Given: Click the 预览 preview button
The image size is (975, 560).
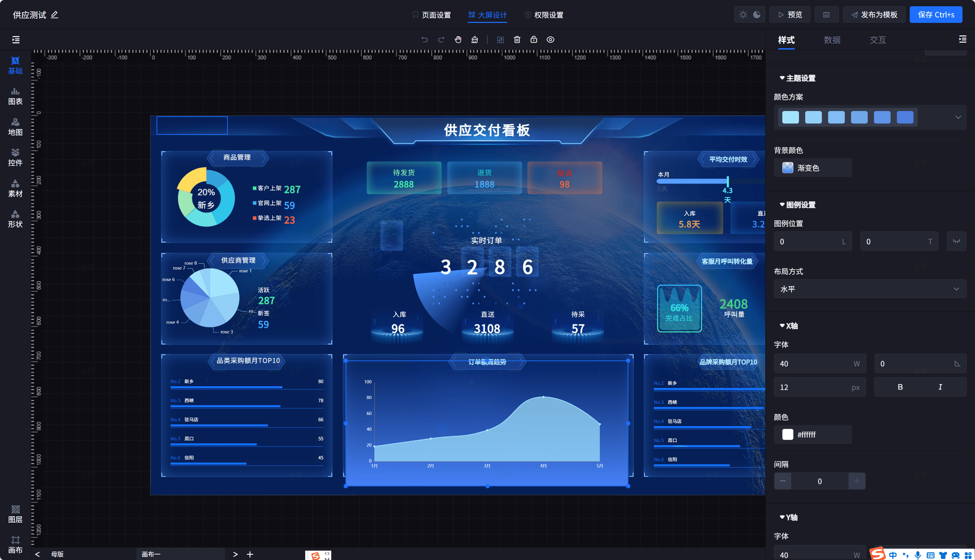Looking at the screenshot, I should click(790, 15).
